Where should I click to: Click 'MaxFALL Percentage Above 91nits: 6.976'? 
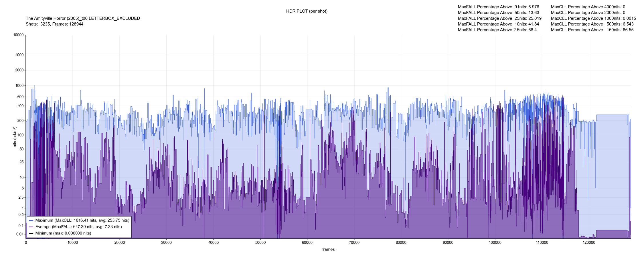coord(498,7)
